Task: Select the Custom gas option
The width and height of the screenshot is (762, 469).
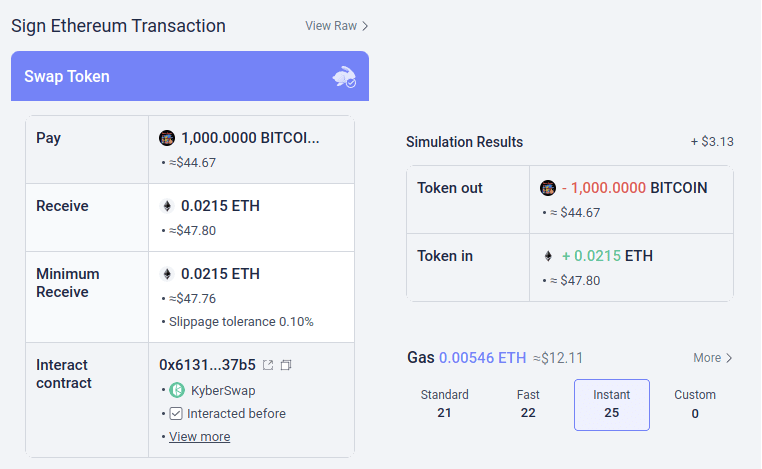Action: 694,404
